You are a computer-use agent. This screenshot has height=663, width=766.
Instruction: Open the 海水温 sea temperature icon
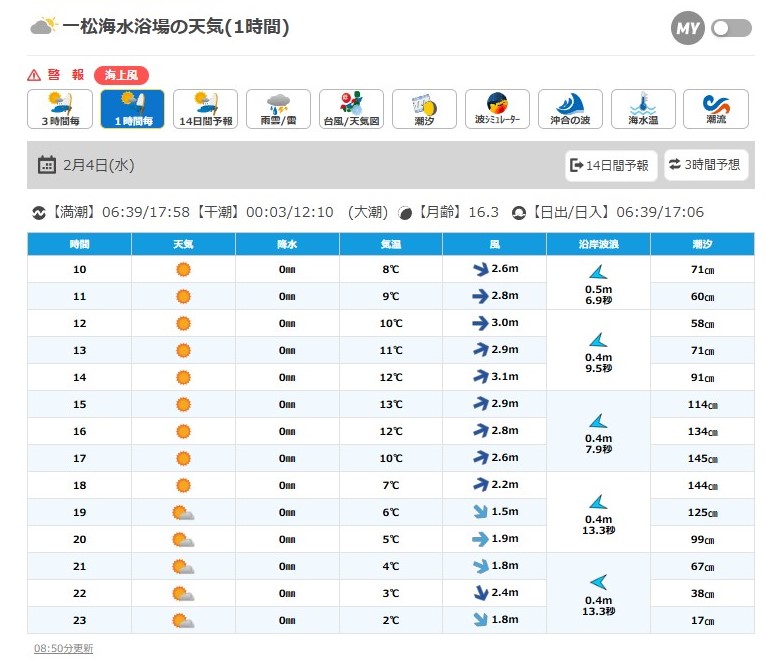pyautogui.click(x=643, y=109)
